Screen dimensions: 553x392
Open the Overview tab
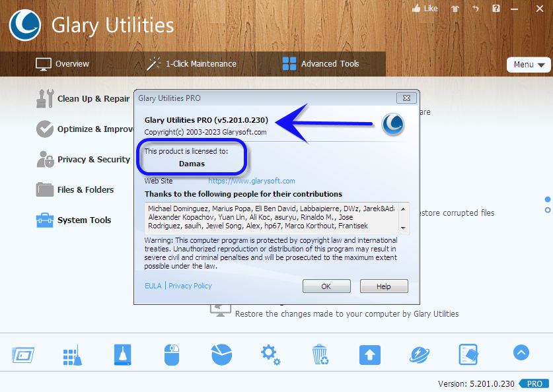pos(62,64)
